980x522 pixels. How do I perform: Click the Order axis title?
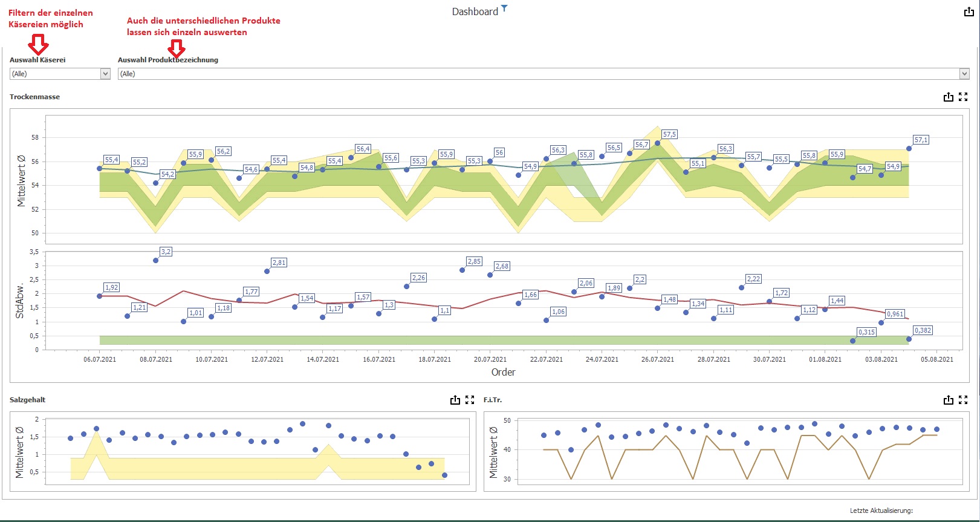[x=503, y=372]
